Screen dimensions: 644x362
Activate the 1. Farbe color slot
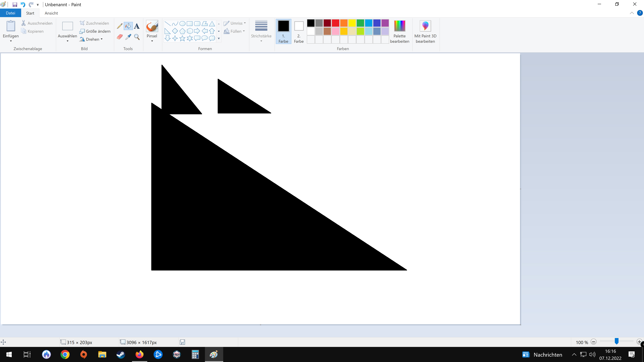[283, 31]
